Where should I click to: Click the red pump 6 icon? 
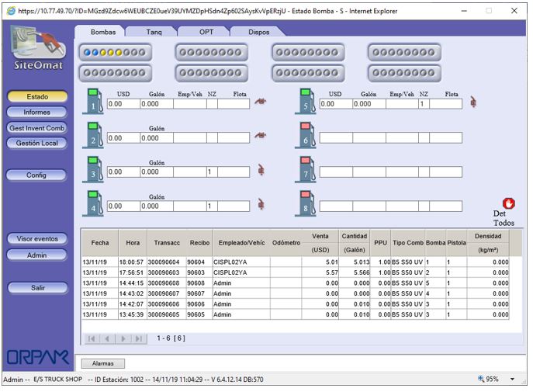click(306, 136)
